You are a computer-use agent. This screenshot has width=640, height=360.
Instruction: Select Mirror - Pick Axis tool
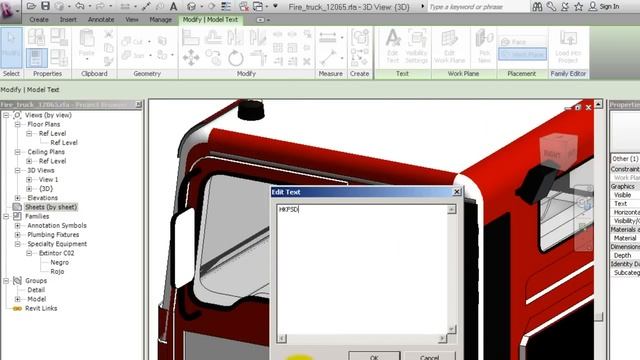click(236, 38)
